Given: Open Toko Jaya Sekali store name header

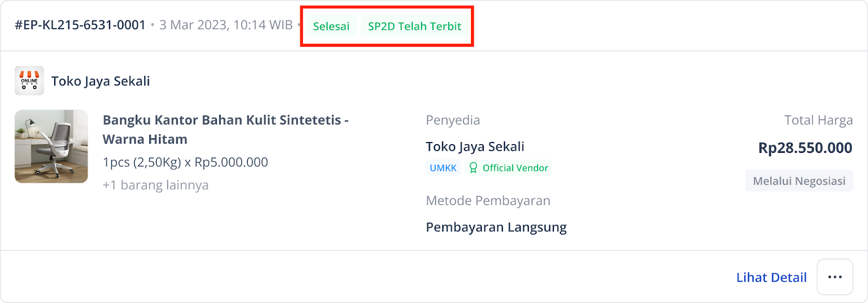Looking at the screenshot, I should click(x=100, y=81).
